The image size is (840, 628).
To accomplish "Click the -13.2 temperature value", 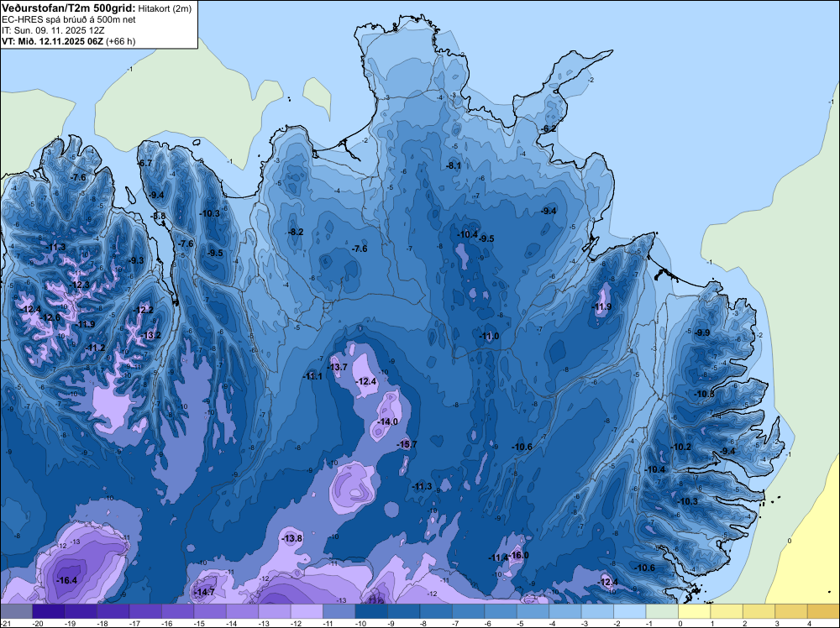I will pos(150,336).
